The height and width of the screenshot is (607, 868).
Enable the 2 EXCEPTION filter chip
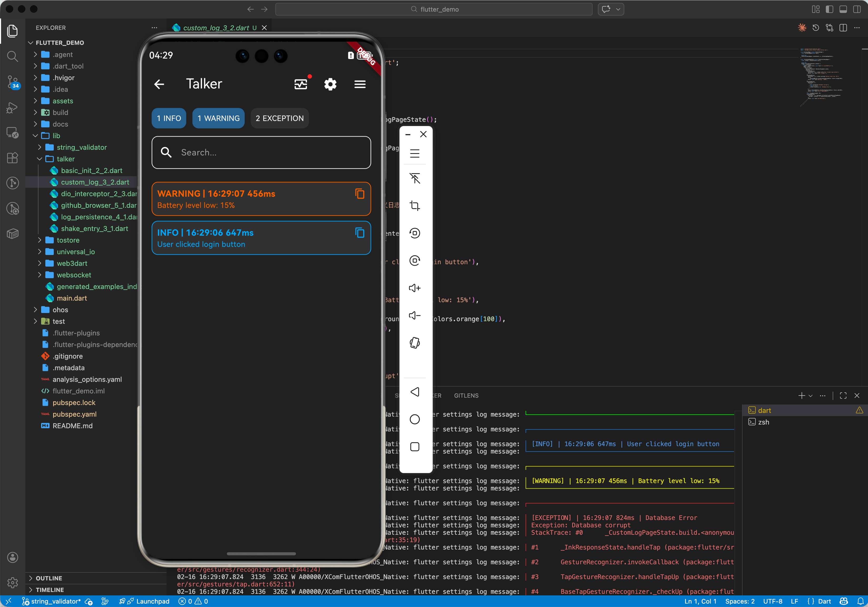click(x=279, y=118)
